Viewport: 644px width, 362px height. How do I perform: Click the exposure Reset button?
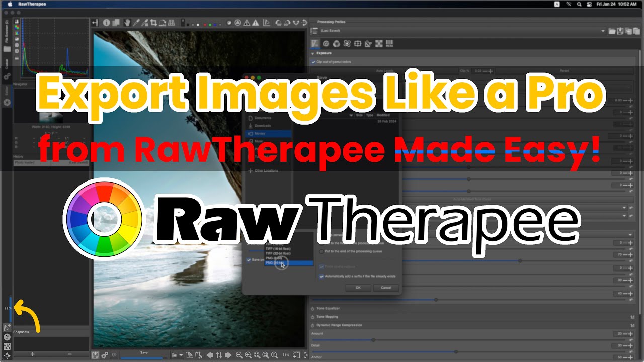click(564, 71)
